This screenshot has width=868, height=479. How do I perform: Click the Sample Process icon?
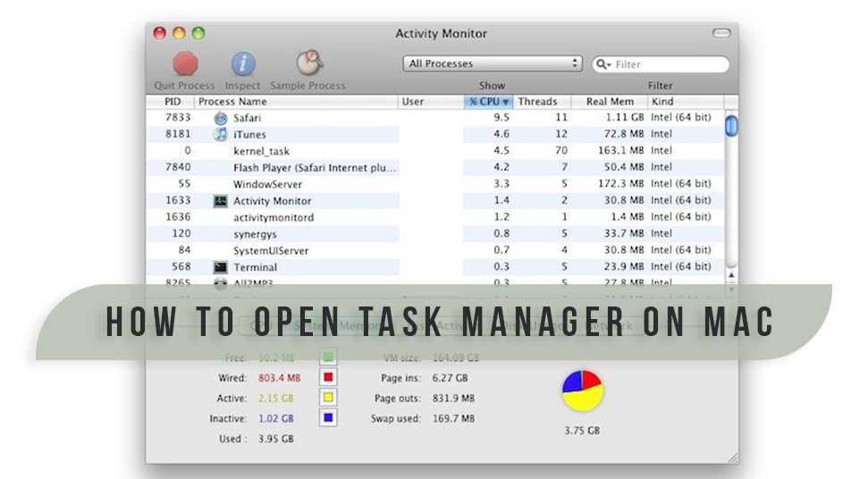click(309, 63)
